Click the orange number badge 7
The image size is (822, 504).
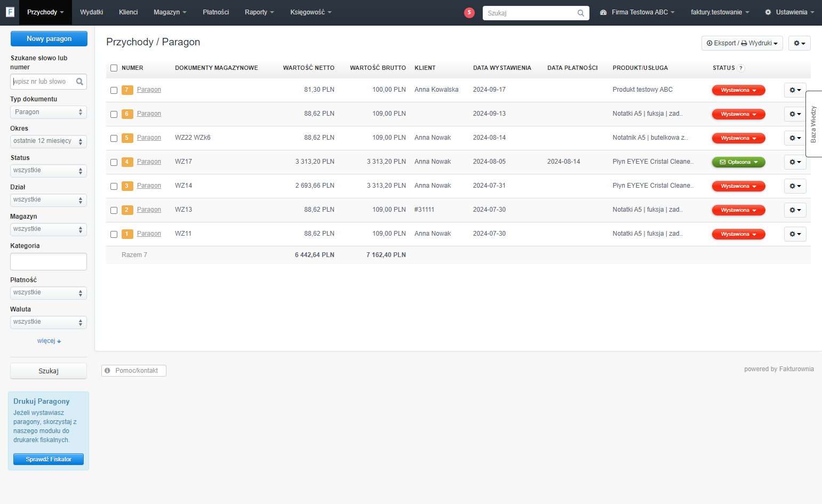127,90
